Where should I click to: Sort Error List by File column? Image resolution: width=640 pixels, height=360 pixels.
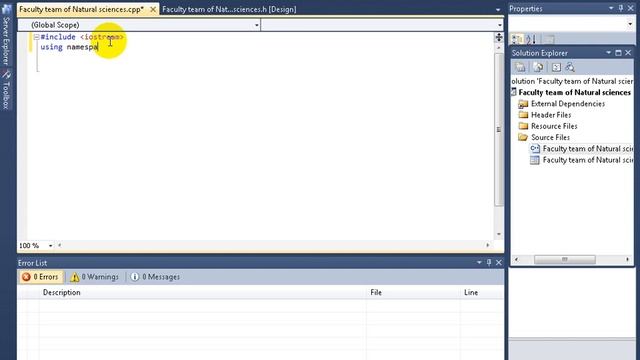pyautogui.click(x=413, y=292)
